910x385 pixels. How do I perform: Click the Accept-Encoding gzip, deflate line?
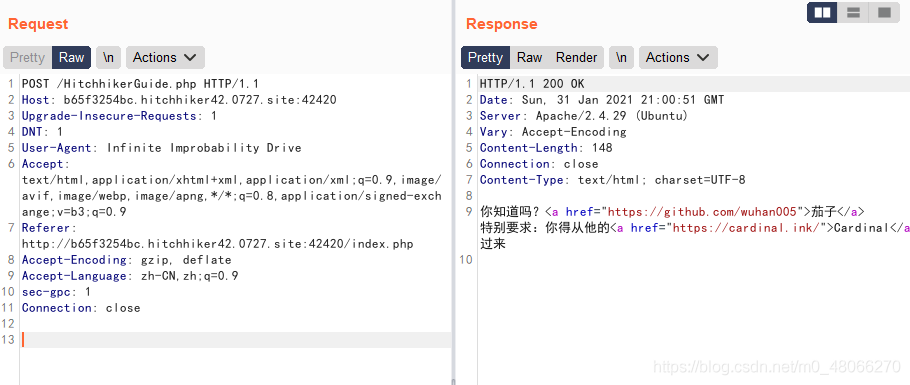coord(127,260)
